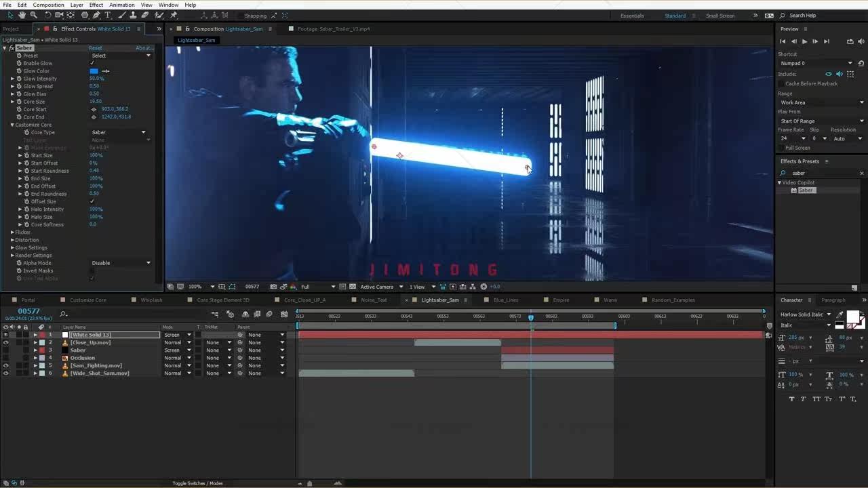Switch to Small Screen workspace
Screen dimensions: 868x488
click(719, 16)
